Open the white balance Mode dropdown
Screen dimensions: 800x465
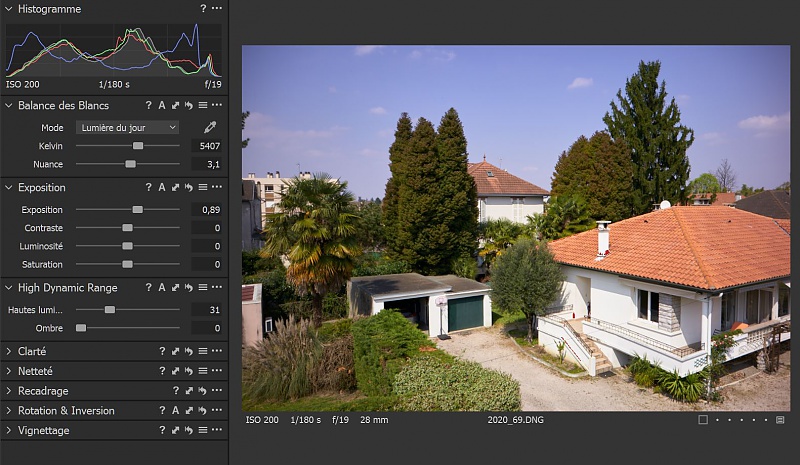click(x=127, y=128)
